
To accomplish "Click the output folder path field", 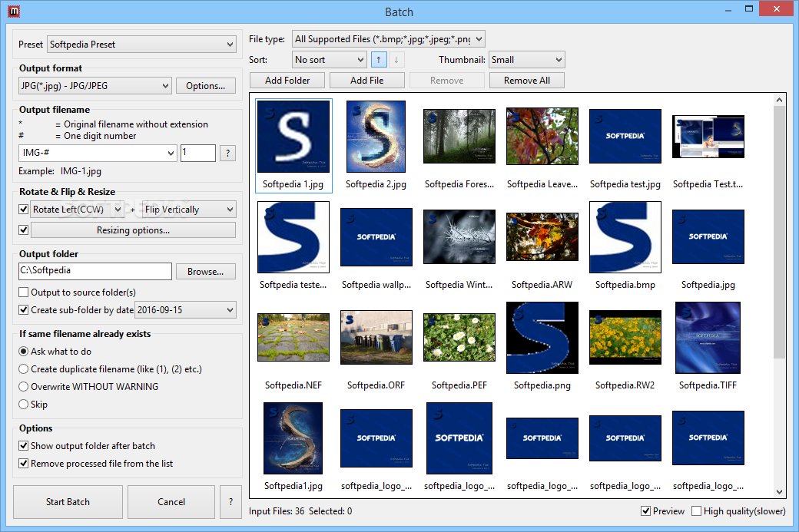I will [94, 271].
